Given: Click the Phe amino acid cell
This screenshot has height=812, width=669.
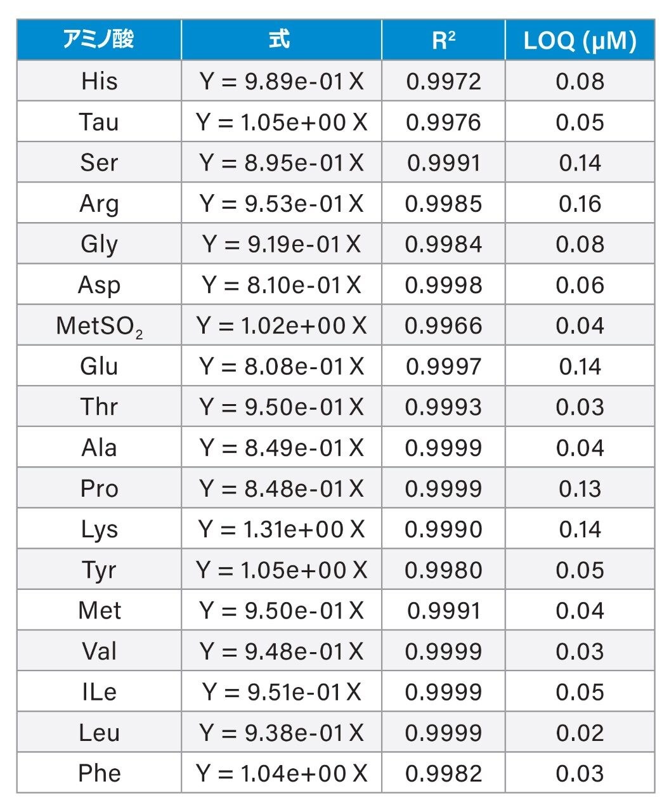Looking at the screenshot, I should point(99,773).
